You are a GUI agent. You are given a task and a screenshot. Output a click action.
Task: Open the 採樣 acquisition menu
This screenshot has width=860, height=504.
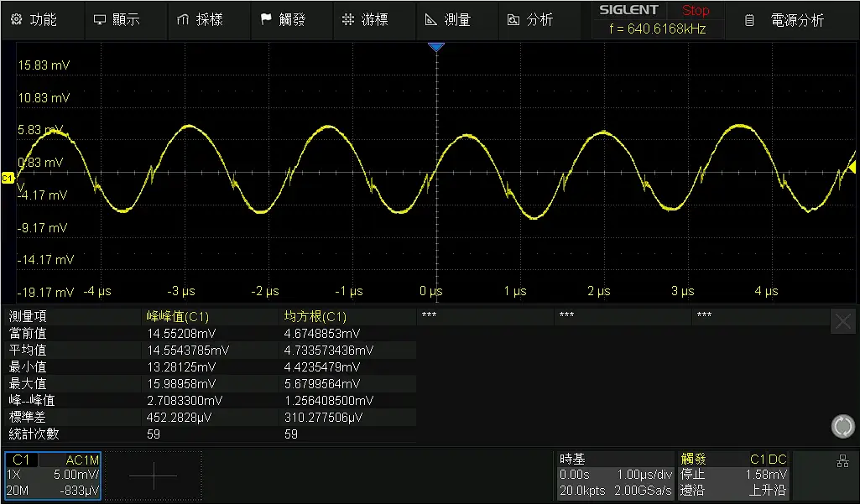[200, 20]
